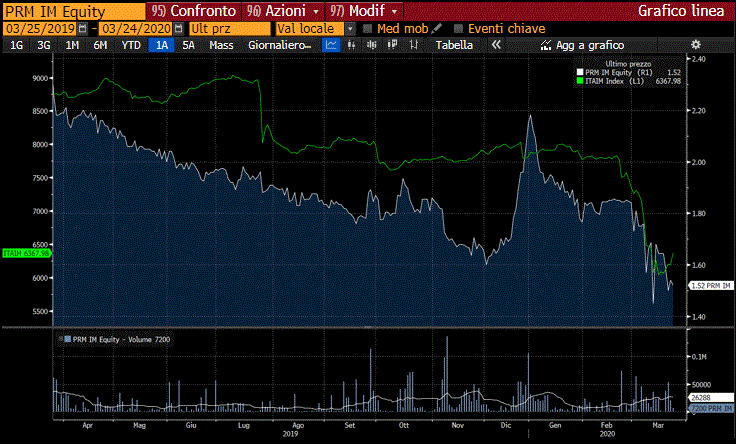
Task: Click the PRM IM Equity security field
Action: 74,11
